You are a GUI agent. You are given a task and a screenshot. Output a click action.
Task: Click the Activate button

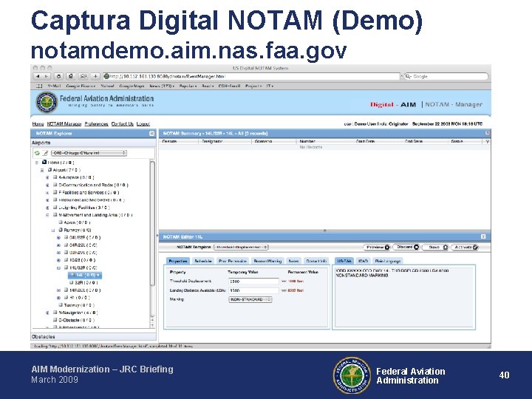465,248
